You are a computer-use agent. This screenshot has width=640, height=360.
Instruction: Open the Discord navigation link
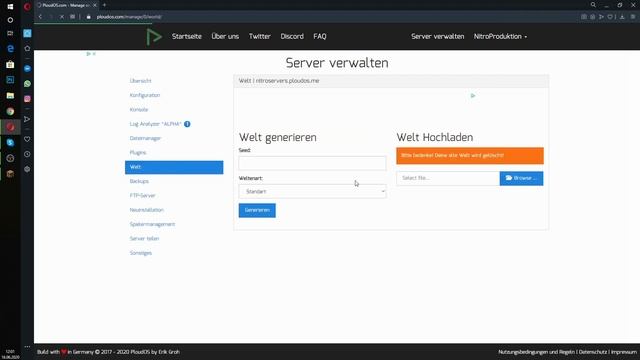292,36
